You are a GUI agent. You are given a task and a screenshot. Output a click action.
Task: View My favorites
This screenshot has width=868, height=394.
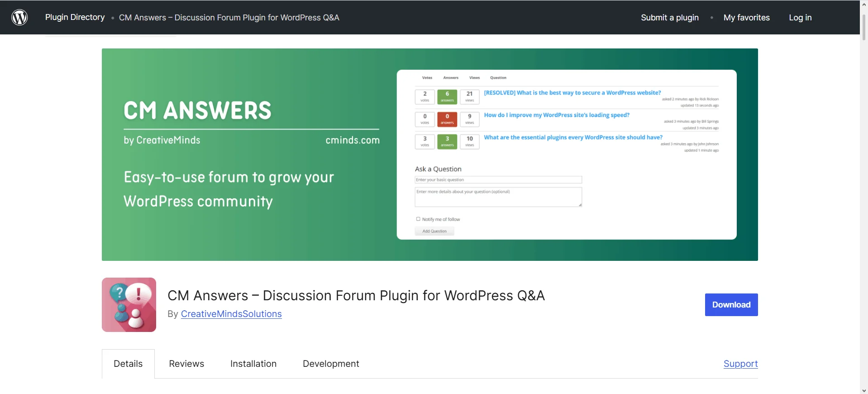[746, 18]
